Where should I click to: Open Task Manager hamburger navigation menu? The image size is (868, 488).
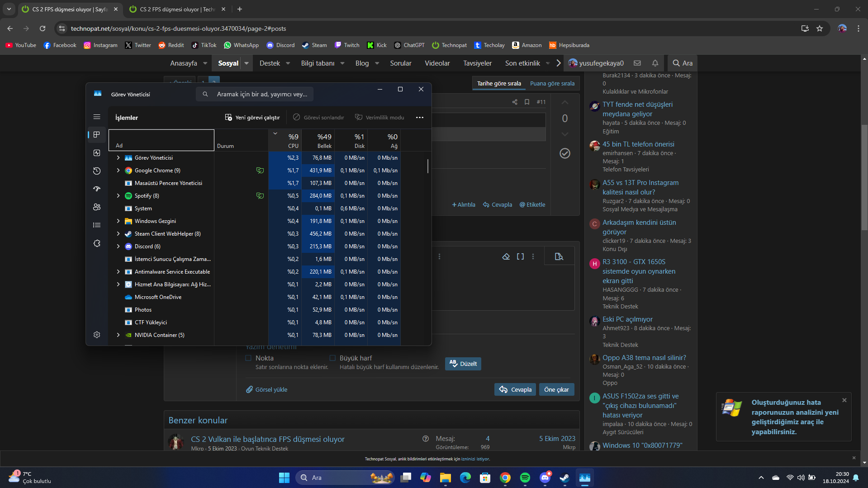point(97,117)
